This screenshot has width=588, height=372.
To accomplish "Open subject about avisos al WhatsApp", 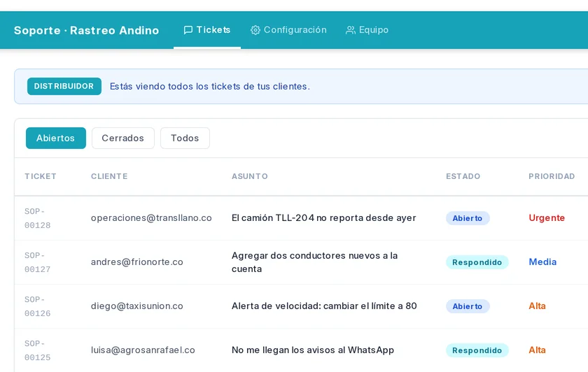I will point(313,350).
